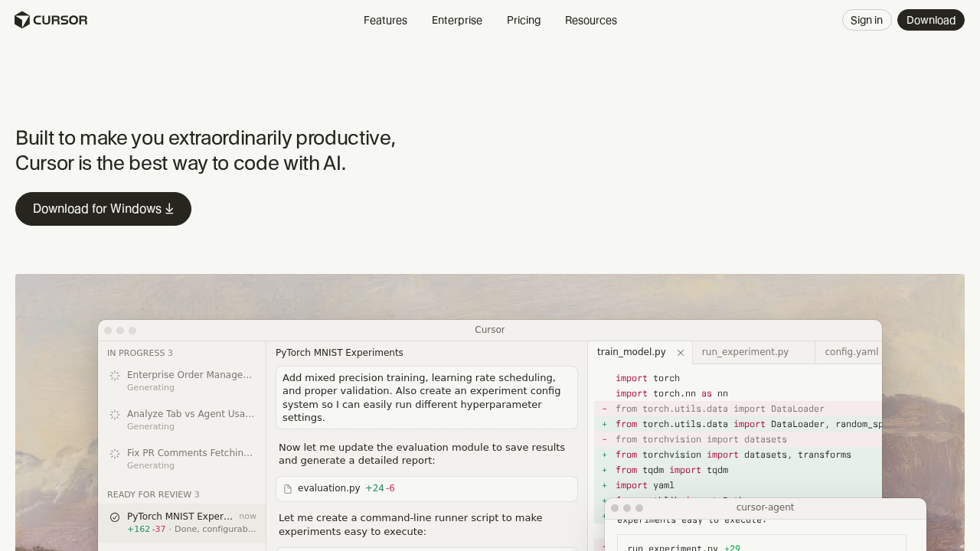
Task: Click the diff indicator +24 on evaluation.py
Action: [372, 487]
